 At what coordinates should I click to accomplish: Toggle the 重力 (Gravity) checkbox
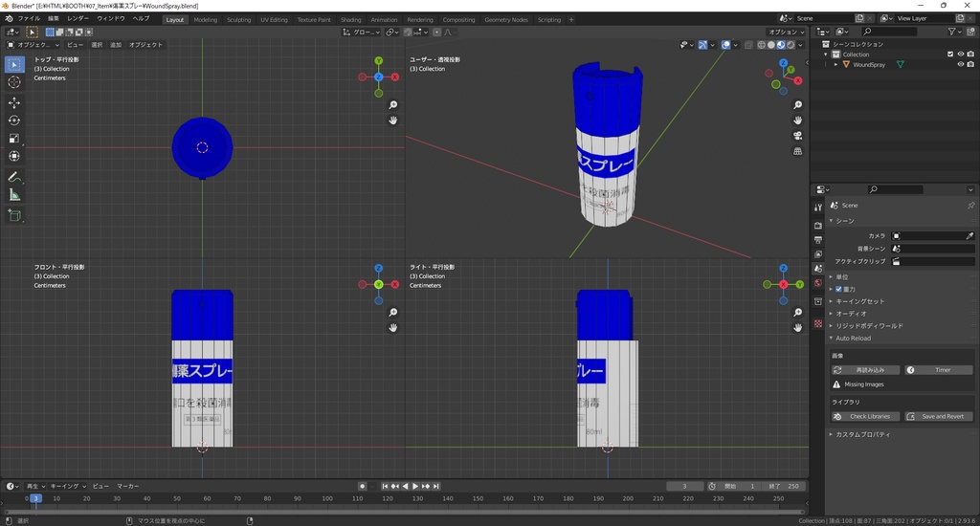[839, 289]
